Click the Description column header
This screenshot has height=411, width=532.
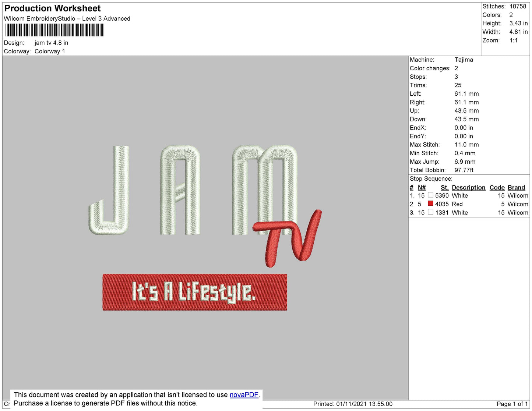tap(468, 187)
